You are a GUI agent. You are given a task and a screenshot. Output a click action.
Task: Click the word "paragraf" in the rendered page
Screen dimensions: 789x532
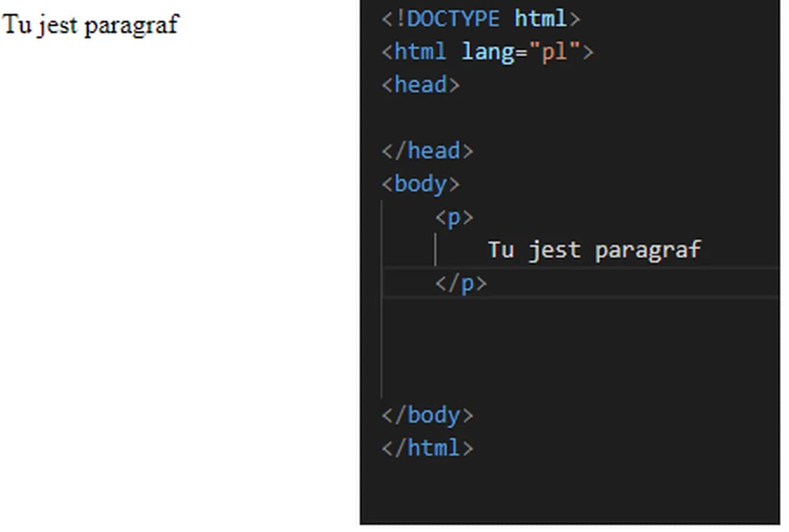click(131, 25)
